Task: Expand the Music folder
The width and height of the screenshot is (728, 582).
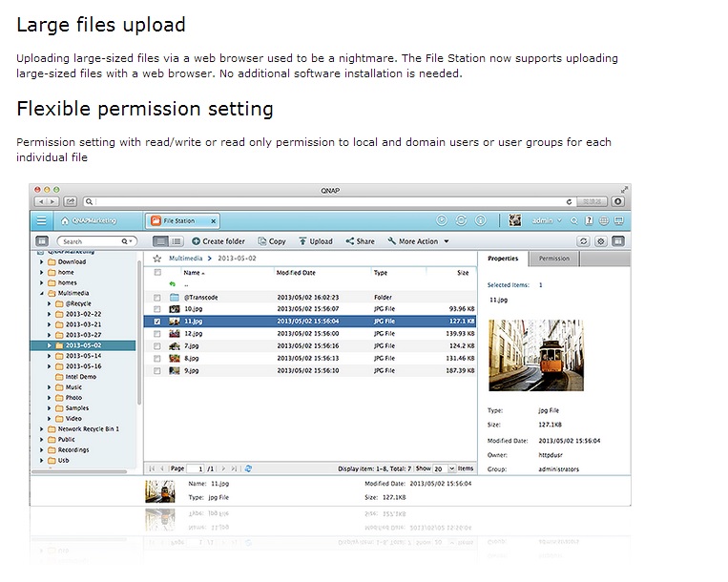Action: tap(49, 387)
